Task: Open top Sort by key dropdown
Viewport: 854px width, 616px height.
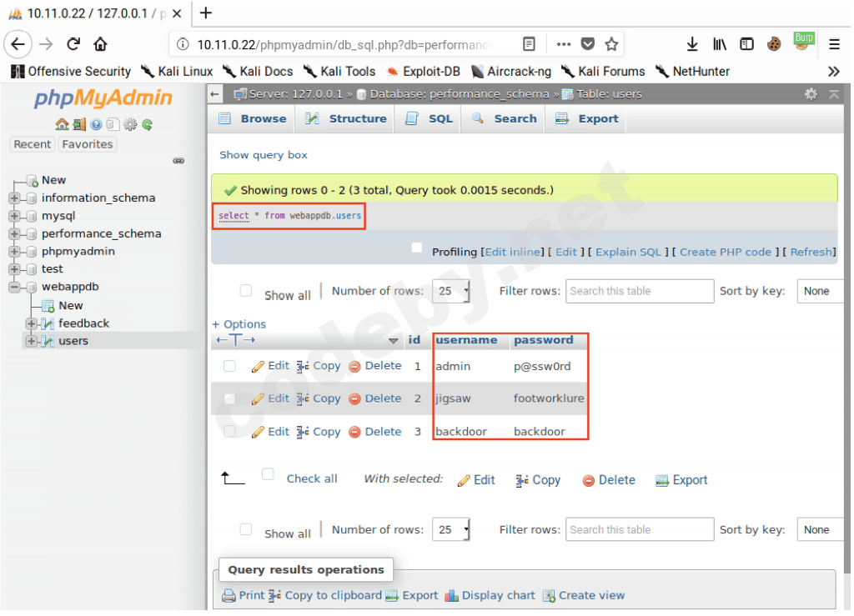Action: coord(821,292)
